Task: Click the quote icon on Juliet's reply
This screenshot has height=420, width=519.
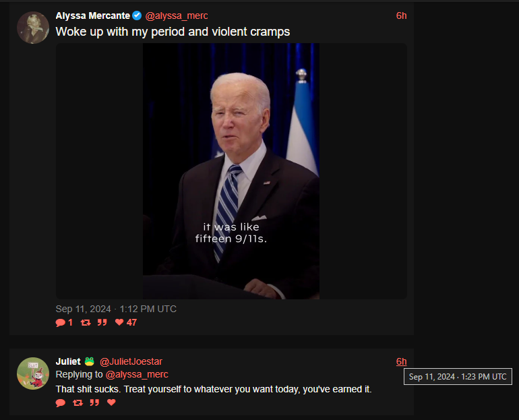Action: (94, 402)
